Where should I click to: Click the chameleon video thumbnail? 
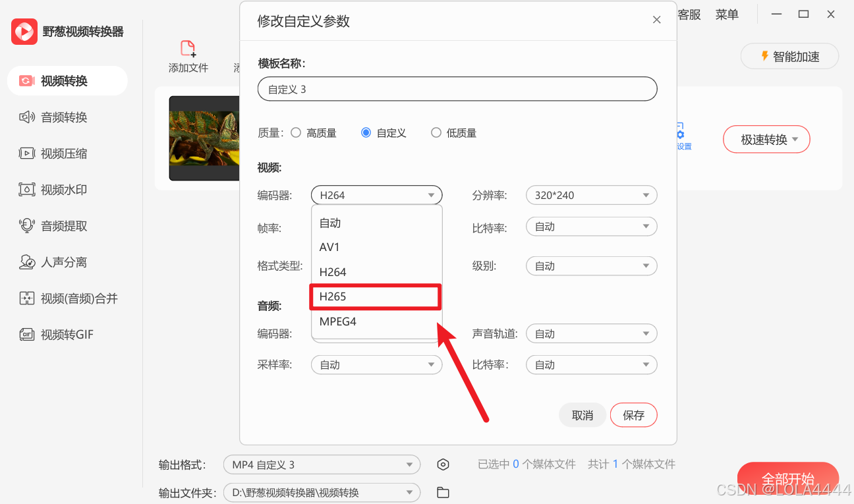pos(204,138)
